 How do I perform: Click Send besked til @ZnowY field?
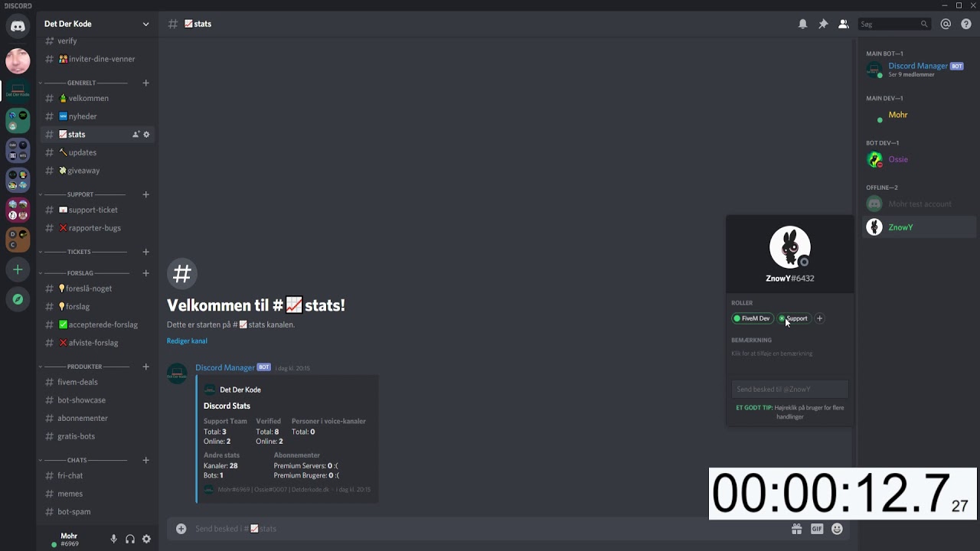coord(789,390)
